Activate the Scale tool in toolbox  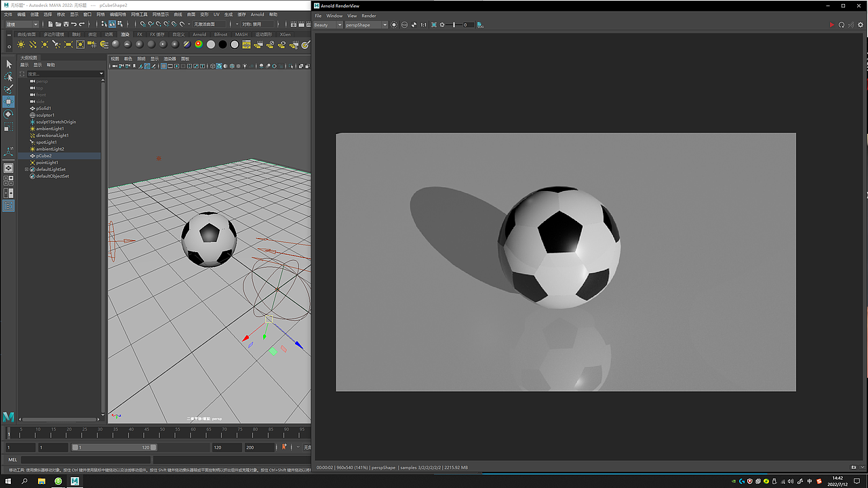[8, 127]
